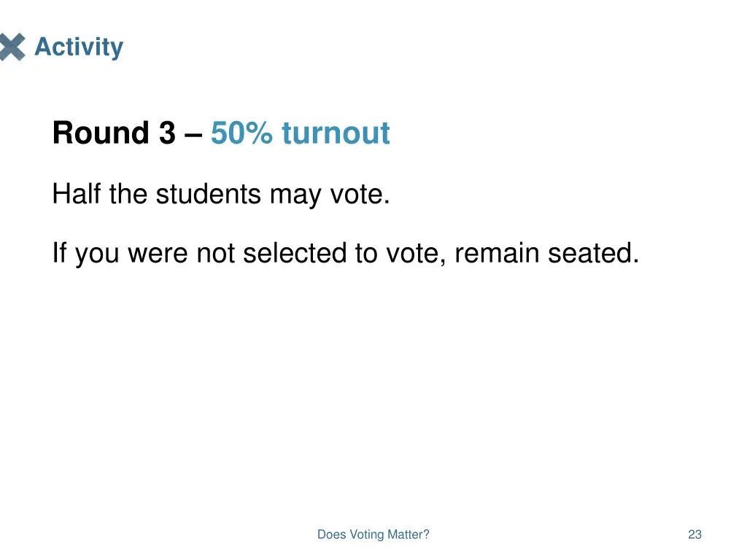Click the number '3' in Round 3

167,133
